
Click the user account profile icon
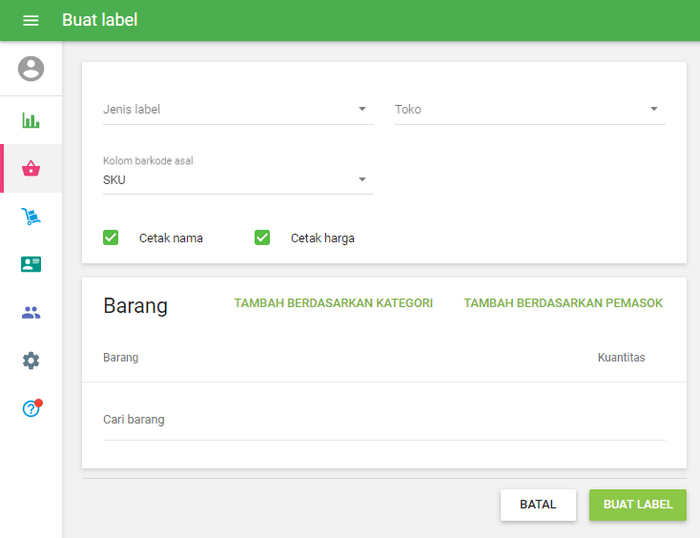31,69
